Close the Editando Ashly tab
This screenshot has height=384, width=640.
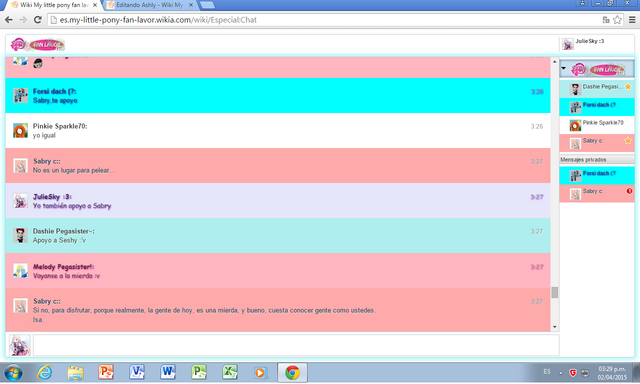(x=191, y=5)
